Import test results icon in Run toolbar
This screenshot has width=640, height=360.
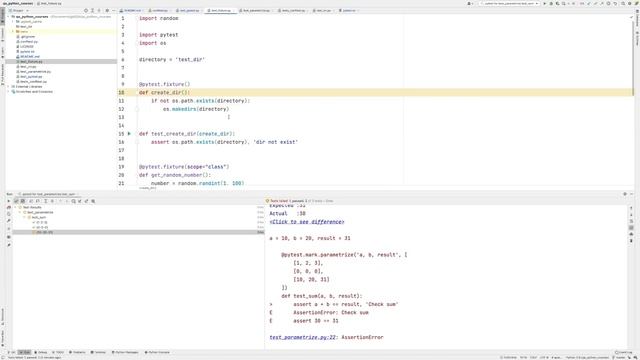coord(80,201)
